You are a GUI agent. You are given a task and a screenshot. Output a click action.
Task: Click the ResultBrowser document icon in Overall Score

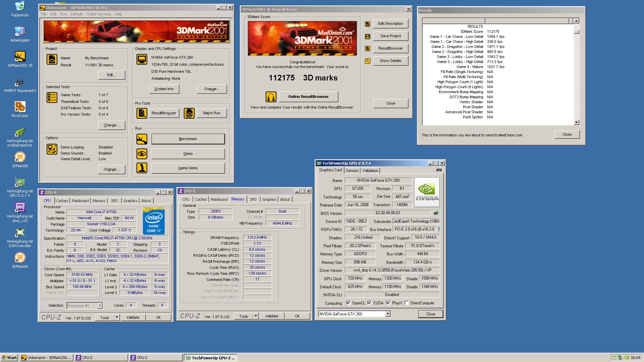(368, 49)
